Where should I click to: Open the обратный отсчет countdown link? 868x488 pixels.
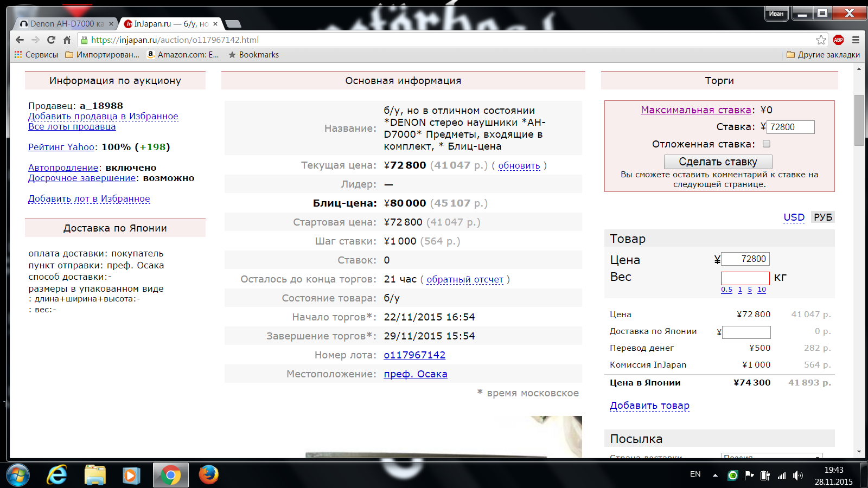(x=465, y=279)
